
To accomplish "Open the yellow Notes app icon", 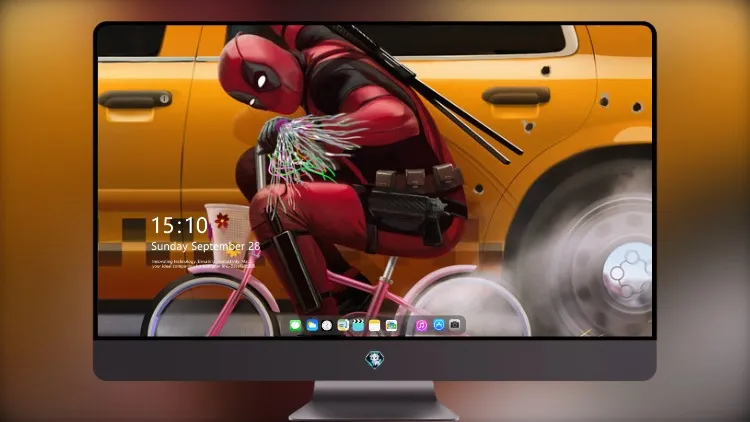I will pos(375,325).
